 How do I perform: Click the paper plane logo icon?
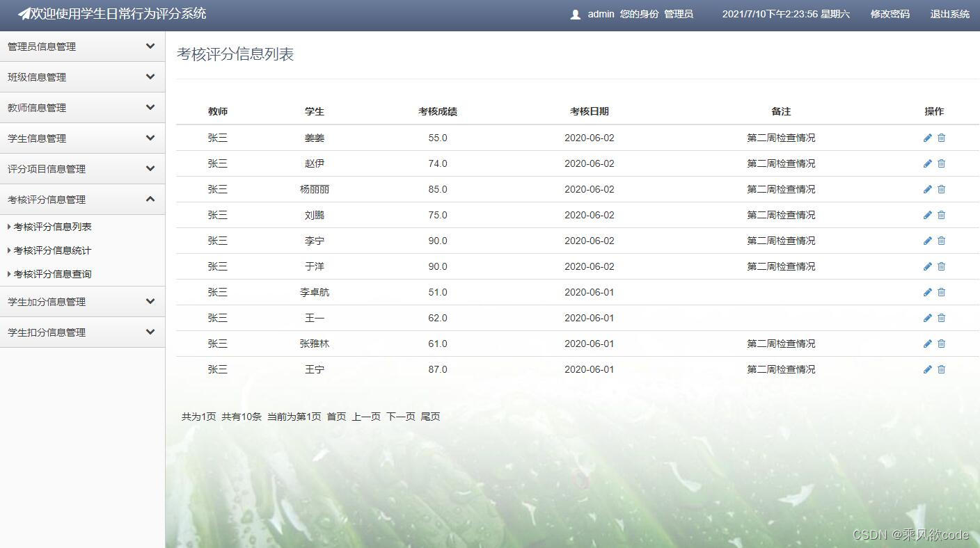[x=24, y=14]
